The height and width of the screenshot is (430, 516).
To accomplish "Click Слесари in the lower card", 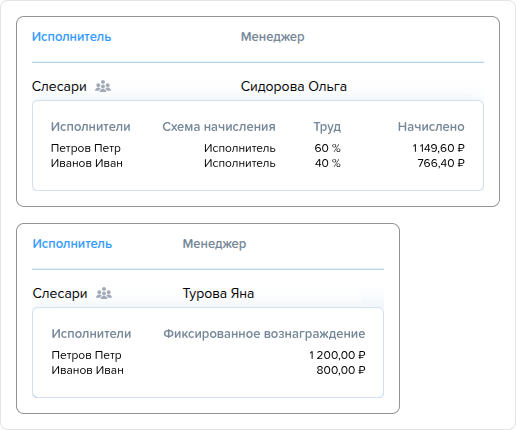I will point(60,294).
